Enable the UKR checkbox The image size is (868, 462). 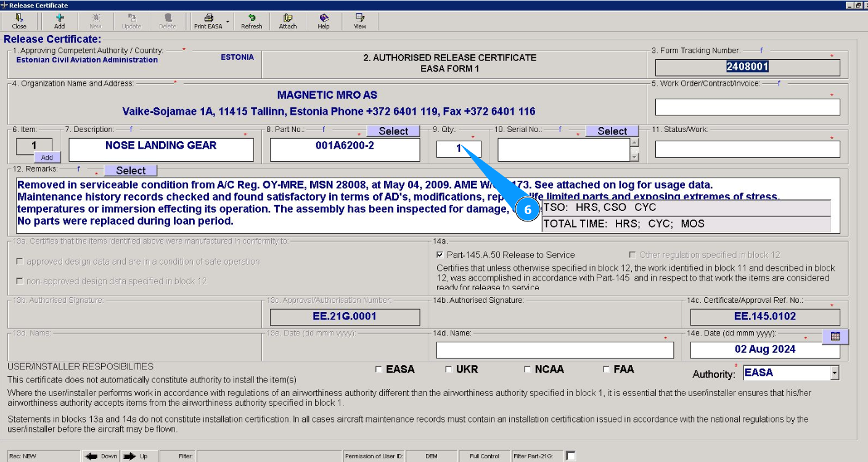(x=449, y=369)
